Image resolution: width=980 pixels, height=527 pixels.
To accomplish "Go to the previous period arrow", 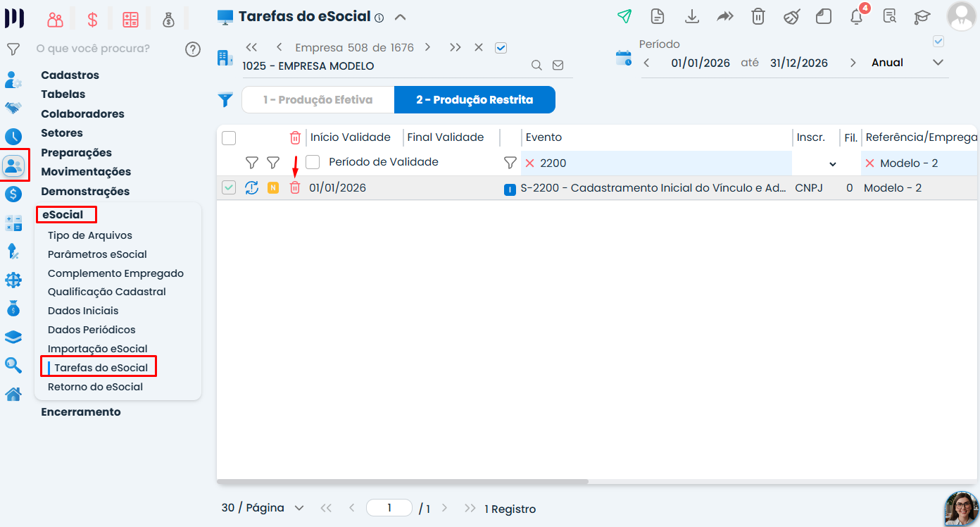I will click(647, 63).
